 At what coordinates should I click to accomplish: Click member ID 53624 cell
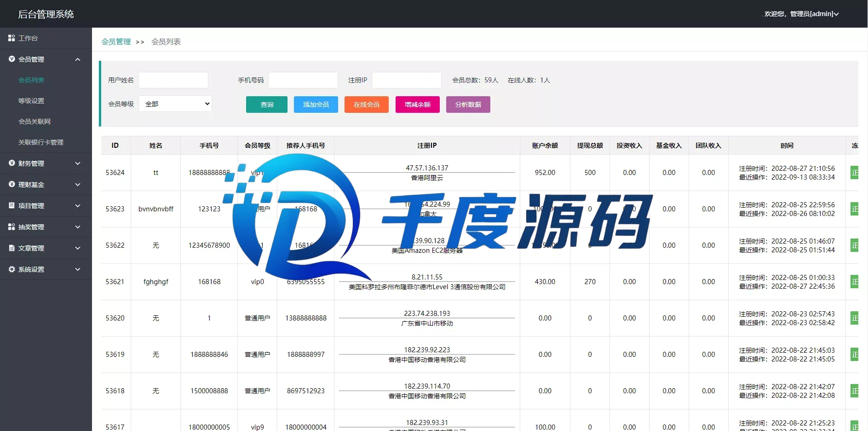click(115, 173)
